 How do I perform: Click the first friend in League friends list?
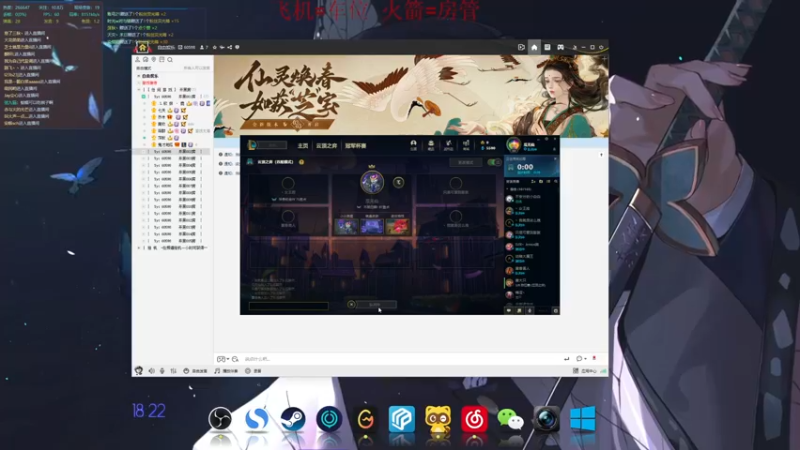pyautogui.click(x=529, y=198)
